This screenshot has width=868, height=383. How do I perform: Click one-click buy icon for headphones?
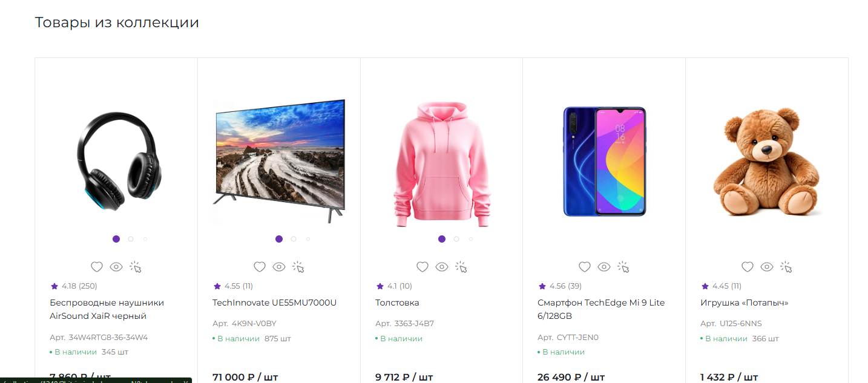136,267
